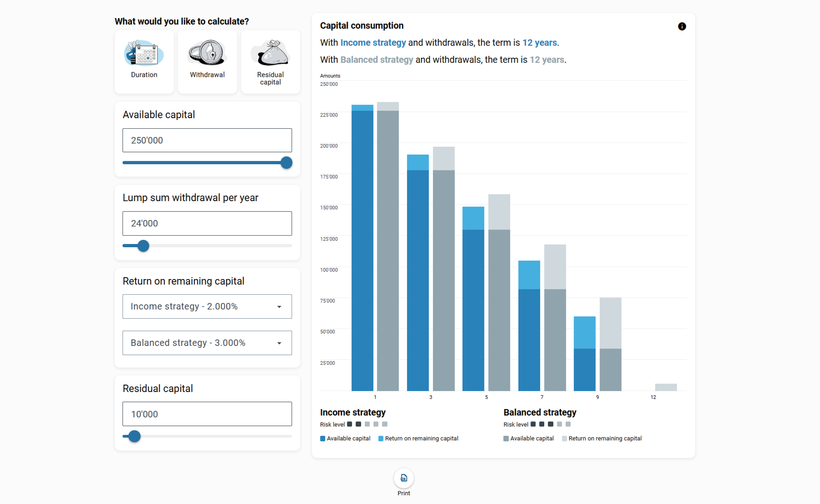Toggle grey Balanced Available capital legend square
This screenshot has height=504, width=820.
click(x=506, y=439)
